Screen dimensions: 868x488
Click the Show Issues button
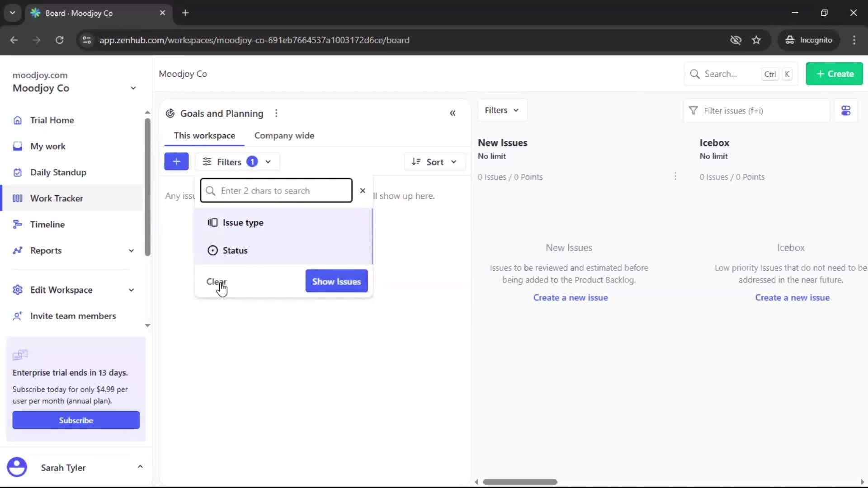336,281
